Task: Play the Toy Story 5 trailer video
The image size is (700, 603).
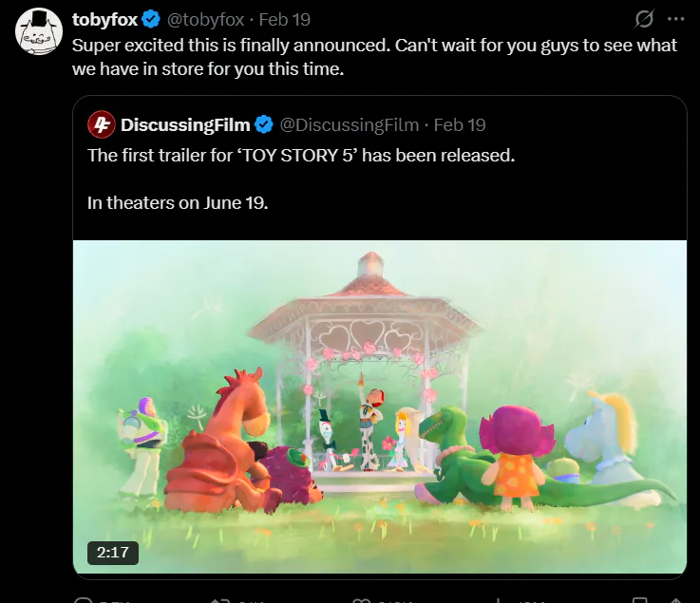Action: click(x=379, y=408)
